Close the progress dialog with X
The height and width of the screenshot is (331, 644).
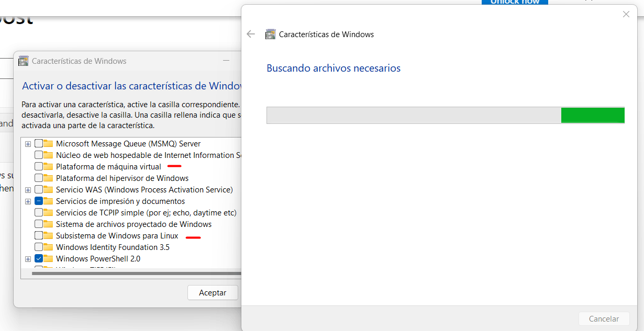[x=626, y=15]
